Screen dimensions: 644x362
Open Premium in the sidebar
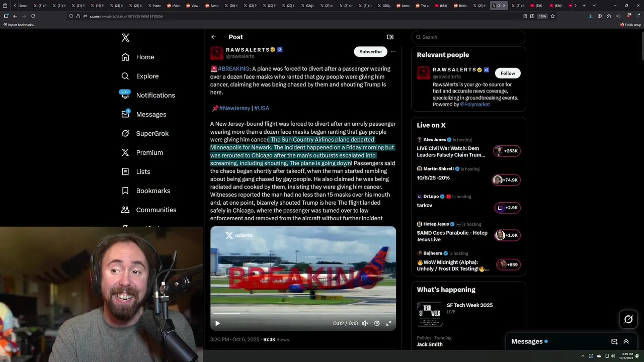point(142,152)
